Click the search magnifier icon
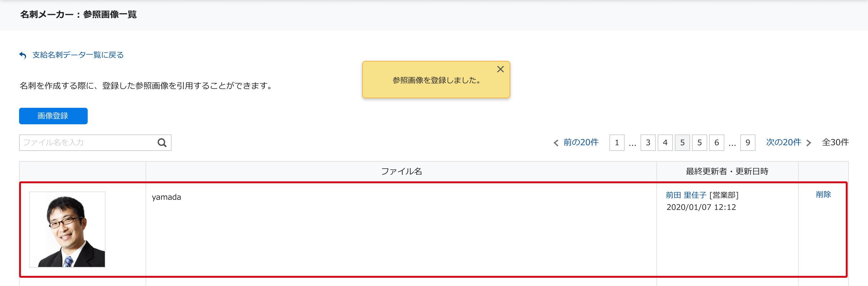Screen dimensions: 868x286 (x=162, y=143)
